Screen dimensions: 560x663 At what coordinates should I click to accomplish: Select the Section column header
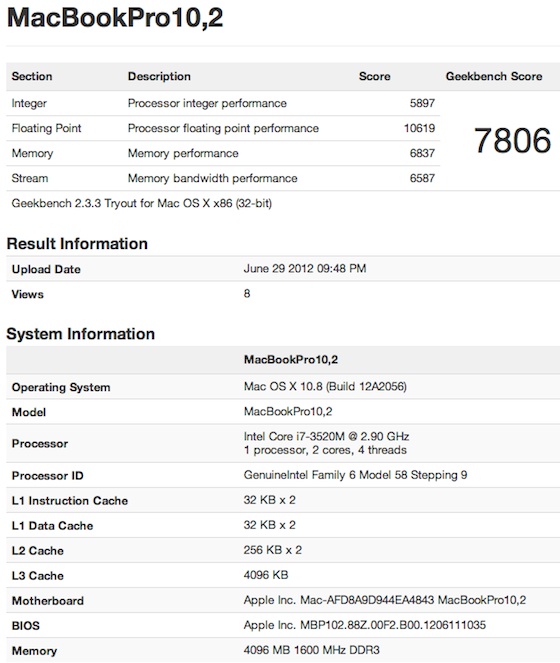(32, 77)
